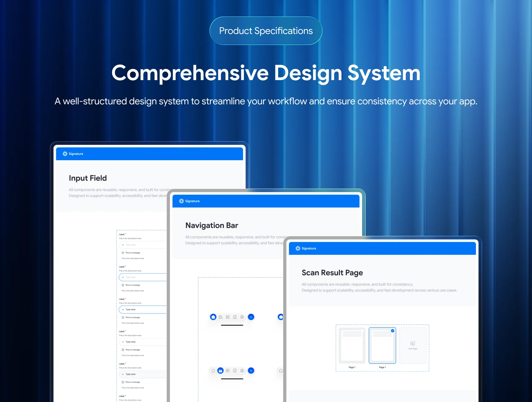Click the topmost unfocused Type area input
Viewport: 532px width, 402px height.
pyautogui.click(x=143, y=245)
